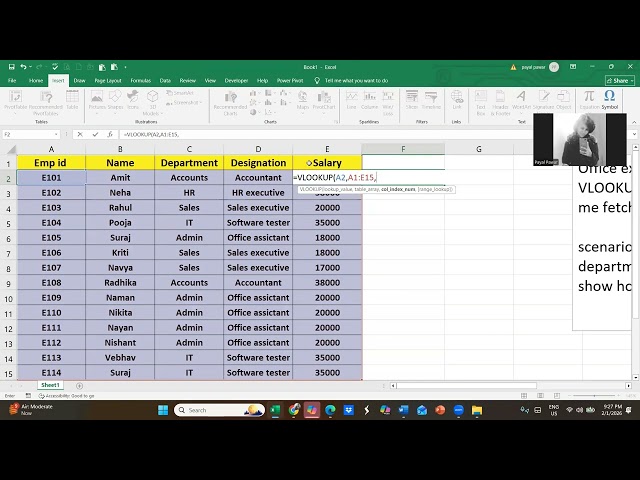The image size is (640, 480).
Task: Open Microsoft Edge from the taskbar
Action: [330, 410]
